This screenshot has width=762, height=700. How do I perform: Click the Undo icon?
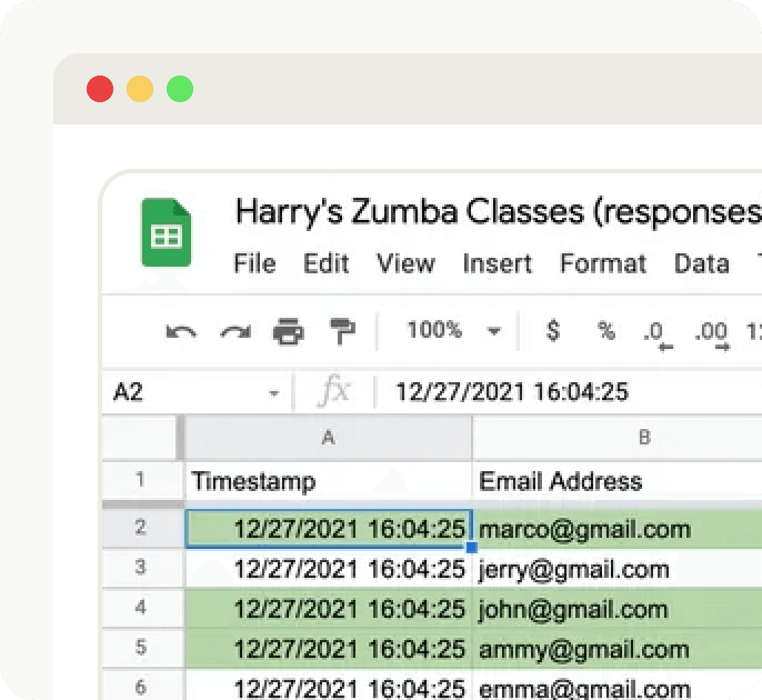coord(180,332)
